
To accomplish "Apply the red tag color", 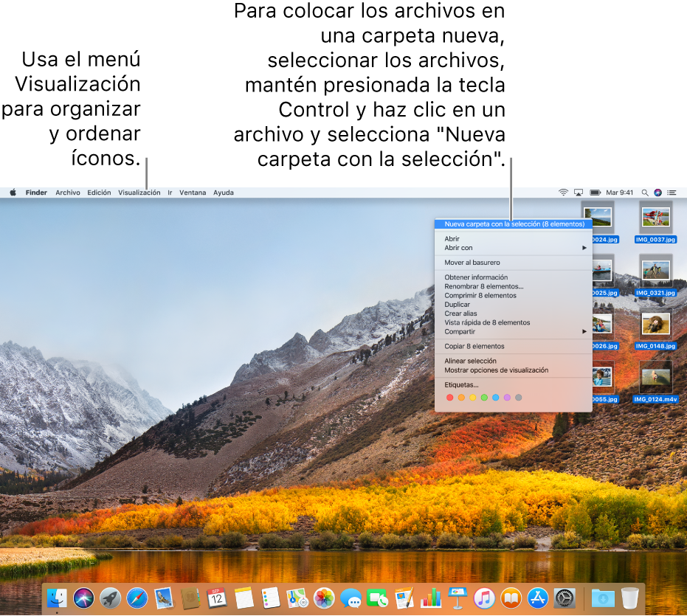I will [x=449, y=398].
